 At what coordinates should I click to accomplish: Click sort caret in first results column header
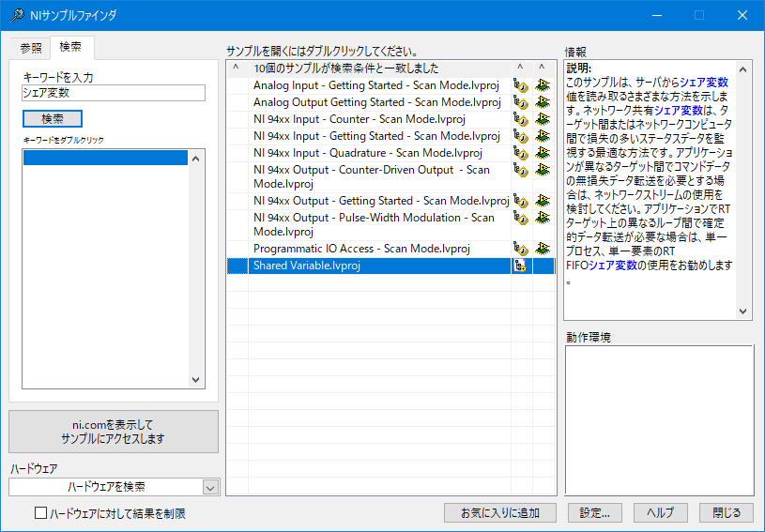click(x=237, y=68)
